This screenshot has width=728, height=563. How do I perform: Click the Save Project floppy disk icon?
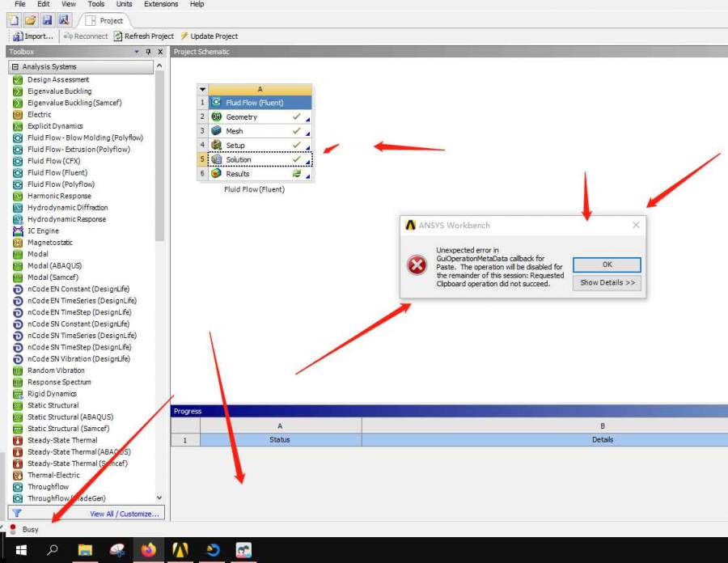tap(47, 19)
